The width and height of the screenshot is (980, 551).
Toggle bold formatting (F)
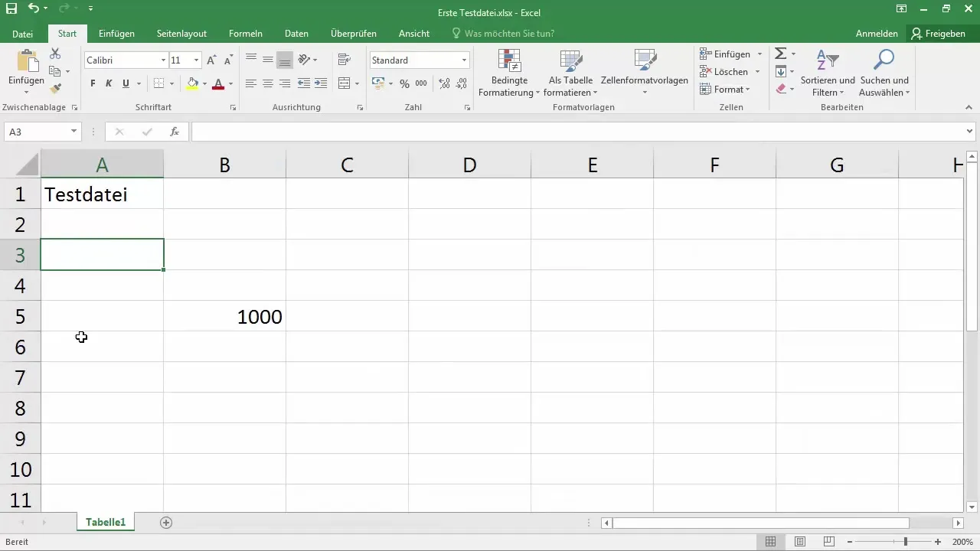tap(93, 83)
